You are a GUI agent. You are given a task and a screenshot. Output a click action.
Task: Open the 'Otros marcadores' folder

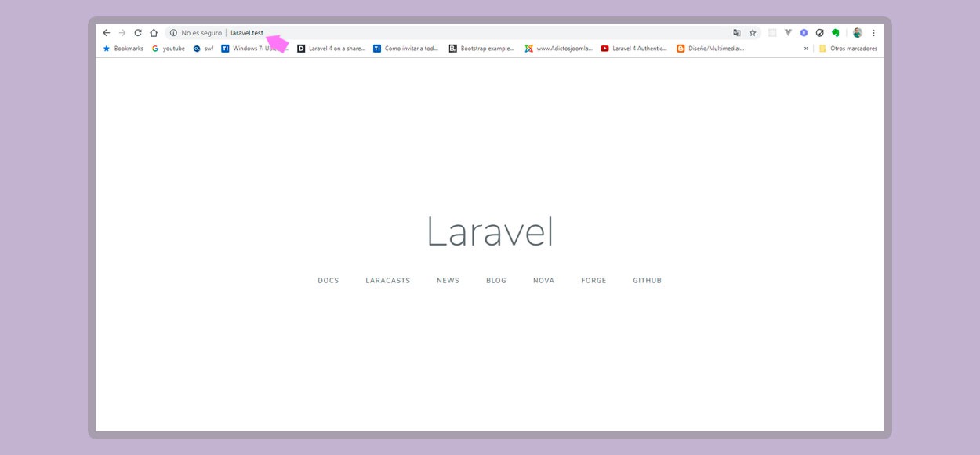tap(848, 49)
